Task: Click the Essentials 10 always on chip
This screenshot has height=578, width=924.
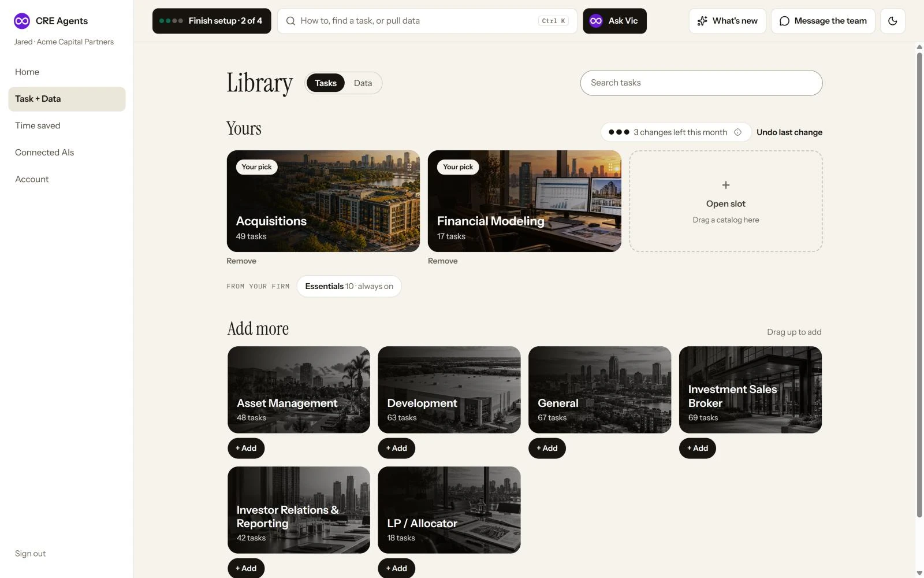Action: click(x=349, y=286)
